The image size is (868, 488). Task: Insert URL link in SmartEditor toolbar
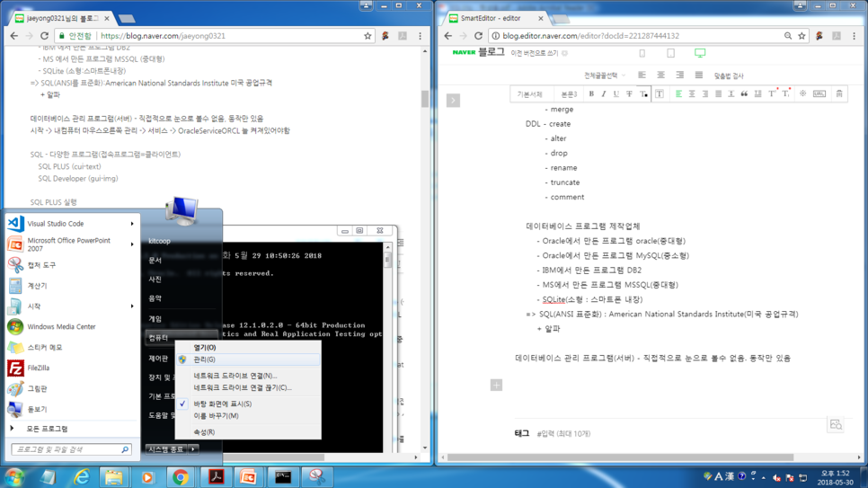[819, 94]
